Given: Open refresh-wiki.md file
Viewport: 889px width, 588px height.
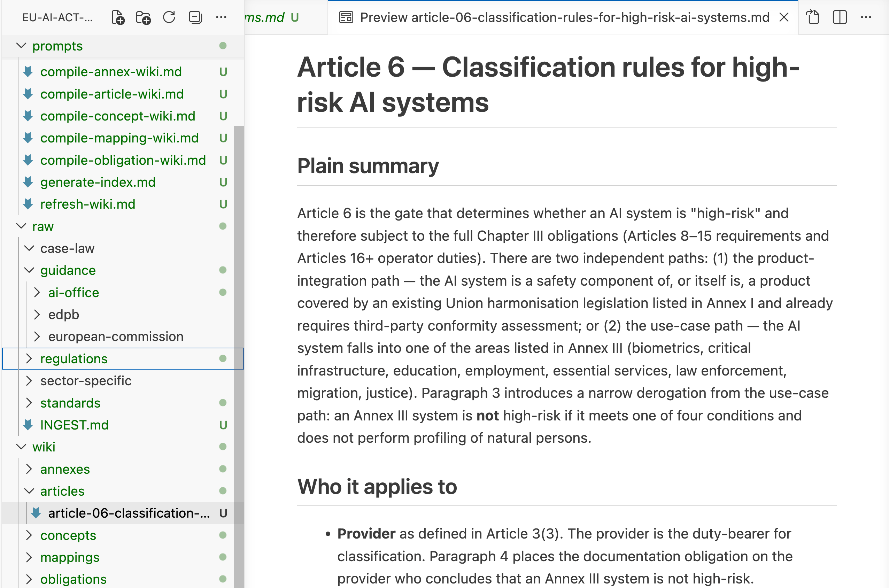Looking at the screenshot, I should pos(87,204).
